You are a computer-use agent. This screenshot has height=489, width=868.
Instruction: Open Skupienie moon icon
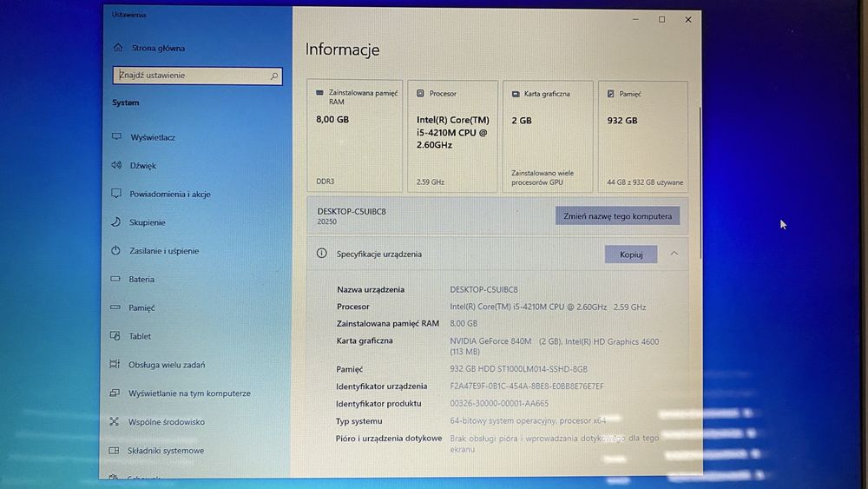[x=115, y=222]
